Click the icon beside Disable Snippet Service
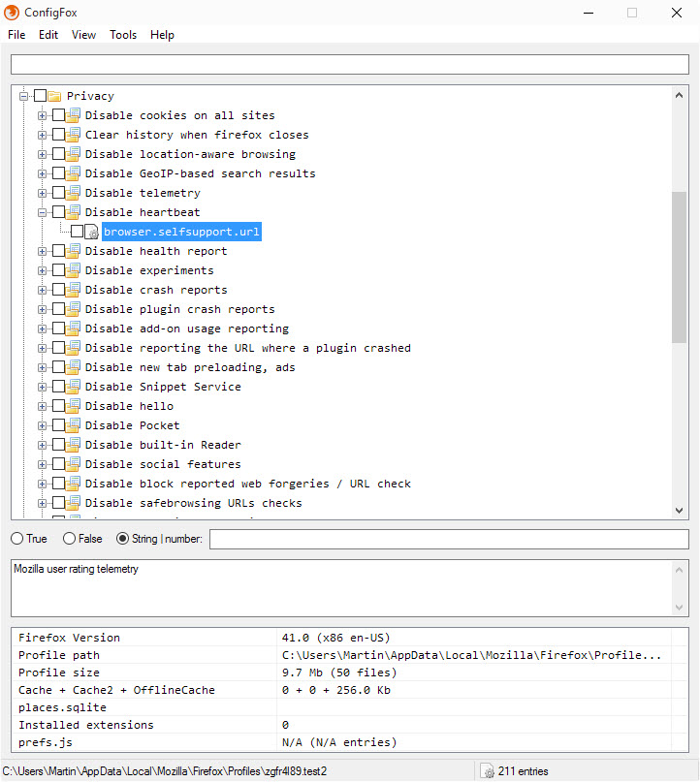 pos(73,387)
